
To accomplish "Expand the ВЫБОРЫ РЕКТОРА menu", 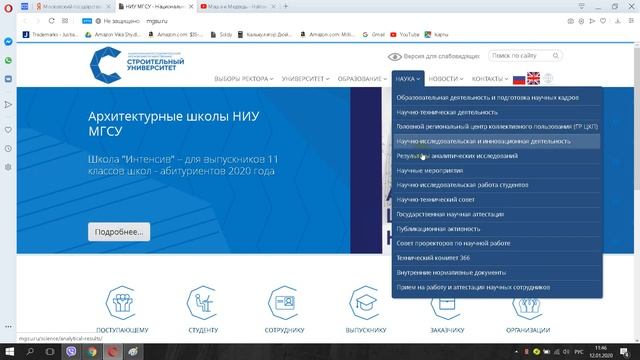I will pos(244,79).
